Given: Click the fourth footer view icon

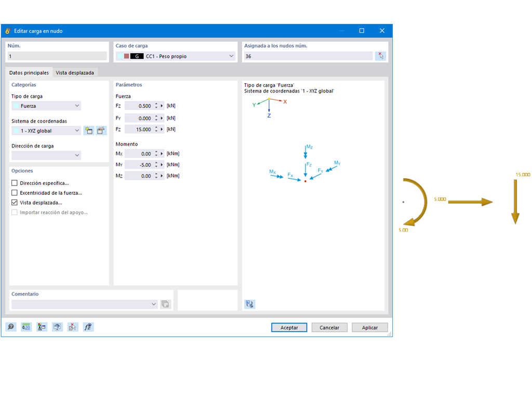Looking at the screenshot, I should (x=57, y=327).
